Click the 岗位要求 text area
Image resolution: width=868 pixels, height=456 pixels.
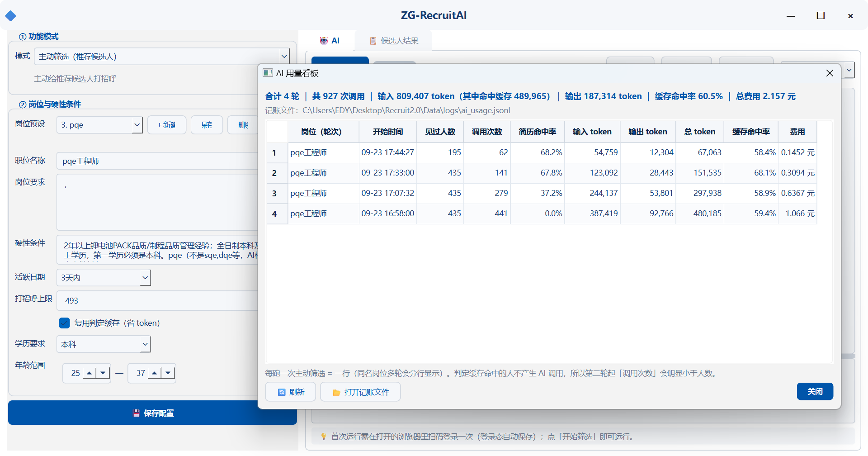click(157, 202)
